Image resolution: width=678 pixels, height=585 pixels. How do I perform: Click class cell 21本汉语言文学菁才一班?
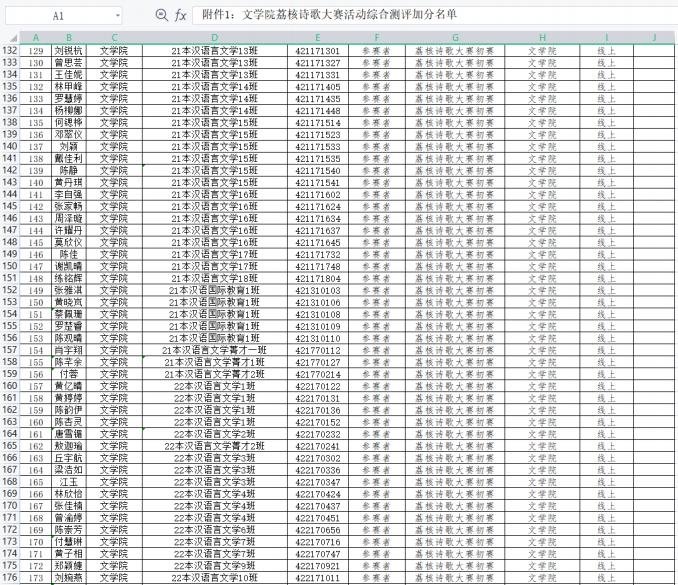215,350
